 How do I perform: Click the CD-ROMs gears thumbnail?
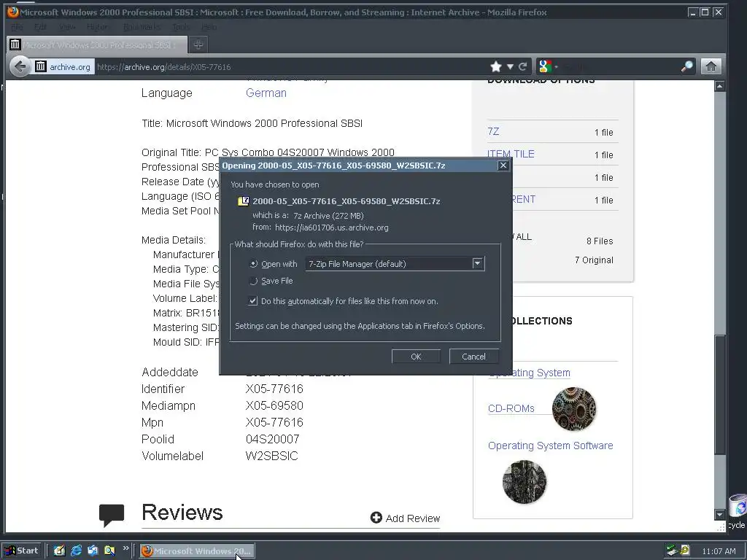(x=574, y=409)
